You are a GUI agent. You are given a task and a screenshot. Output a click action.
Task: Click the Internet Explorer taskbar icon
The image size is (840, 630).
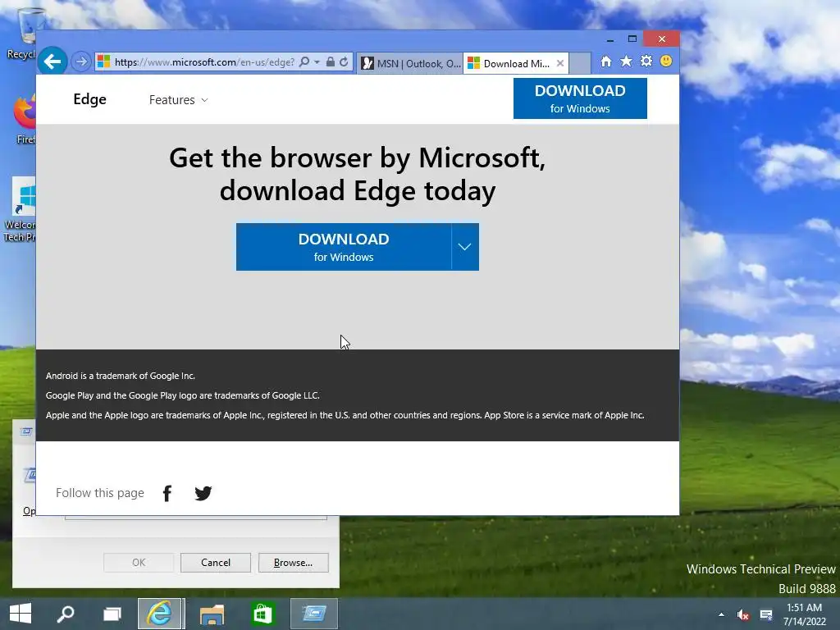coord(160,614)
